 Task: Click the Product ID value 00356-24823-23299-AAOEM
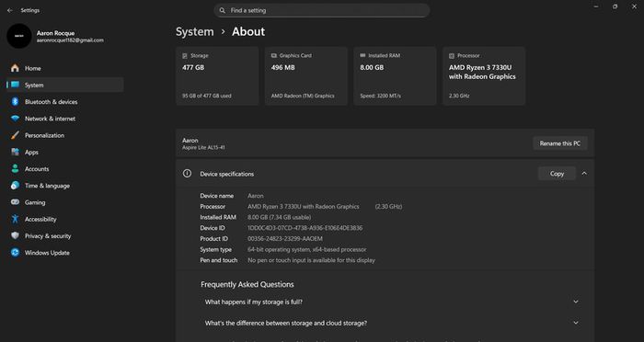(x=285, y=238)
